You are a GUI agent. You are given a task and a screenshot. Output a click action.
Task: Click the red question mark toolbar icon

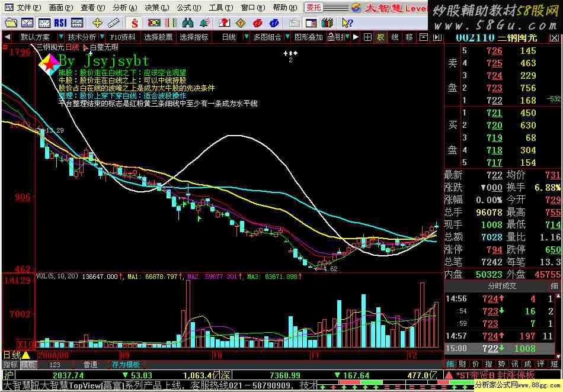tap(224, 23)
